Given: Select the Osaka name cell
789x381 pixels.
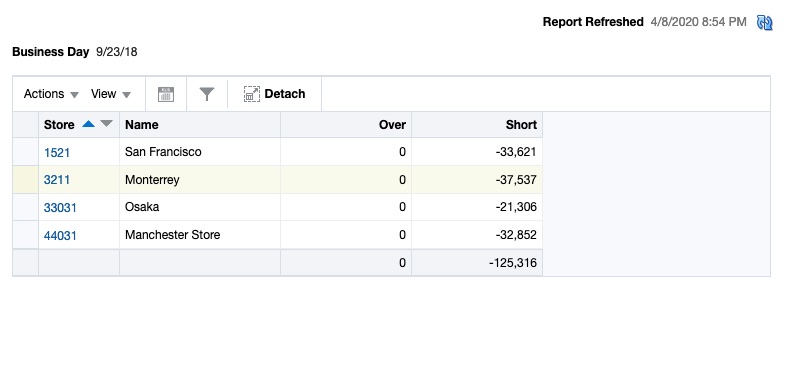Looking at the screenshot, I should coord(200,207).
